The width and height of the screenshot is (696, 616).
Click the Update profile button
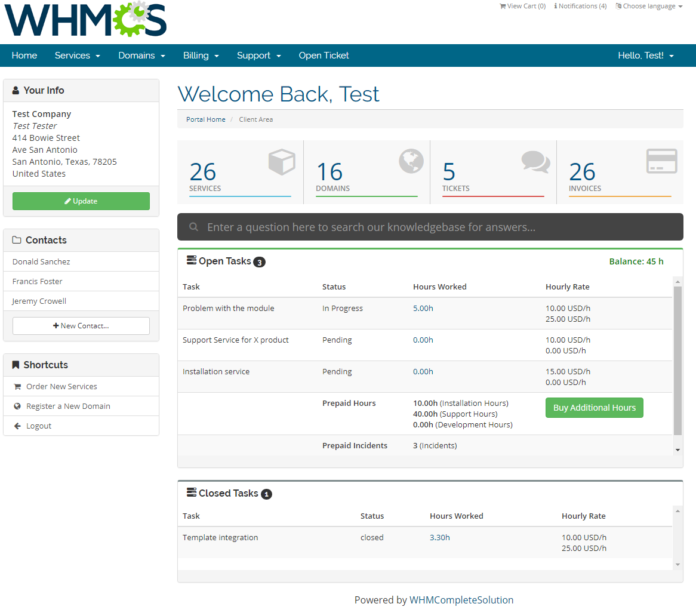pos(81,201)
